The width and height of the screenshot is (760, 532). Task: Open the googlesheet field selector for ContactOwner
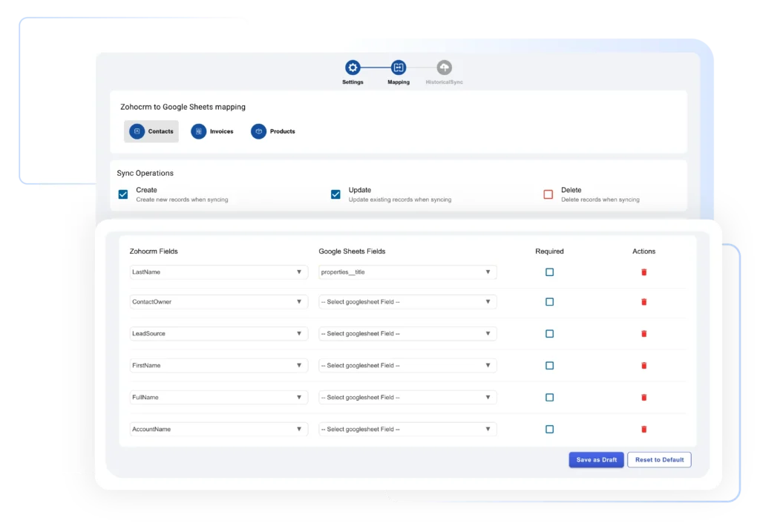coord(407,301)
